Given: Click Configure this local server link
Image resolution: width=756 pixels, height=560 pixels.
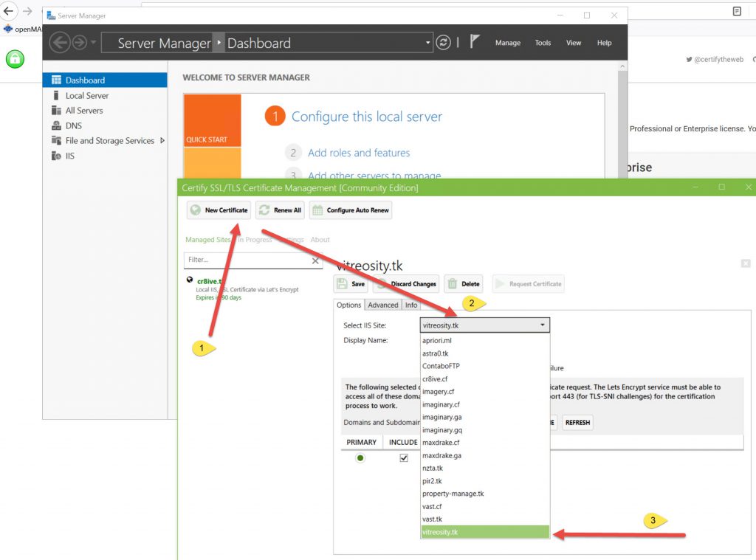Looking at the screenshot, I should tap(367, 117).
